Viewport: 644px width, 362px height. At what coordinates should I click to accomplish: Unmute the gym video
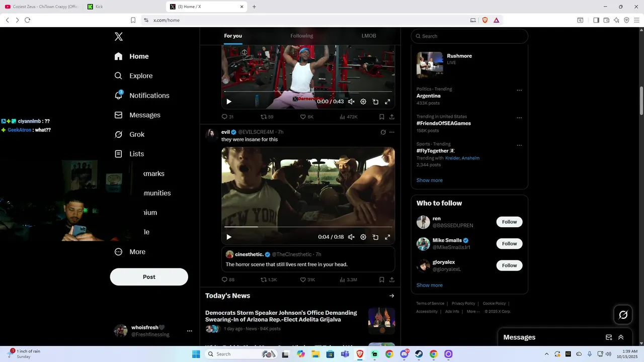click(x=351, y=102)
